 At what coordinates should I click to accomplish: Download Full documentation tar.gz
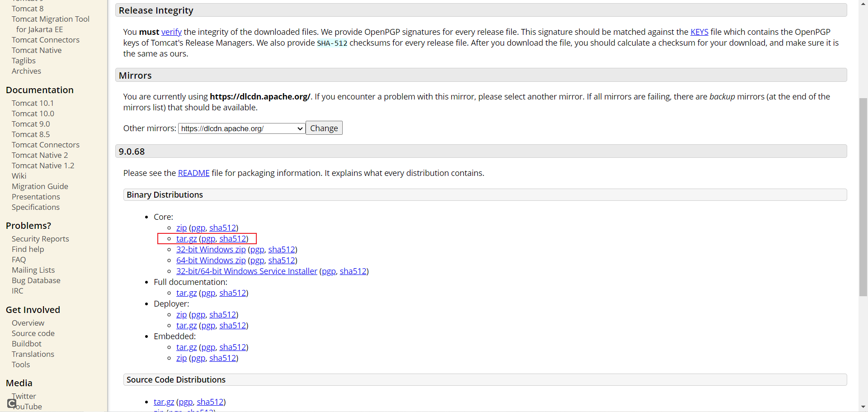(186, 293)
